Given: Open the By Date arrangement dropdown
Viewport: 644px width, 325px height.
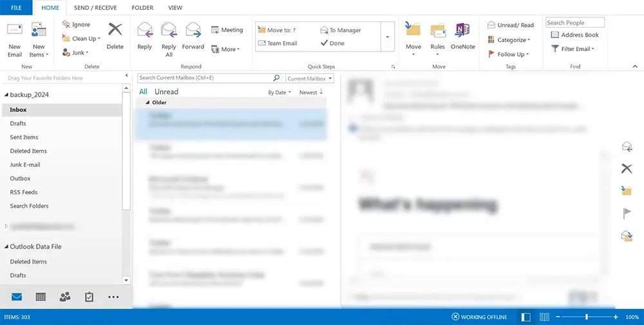Looking at the screenshot, I should click(279, 92).
